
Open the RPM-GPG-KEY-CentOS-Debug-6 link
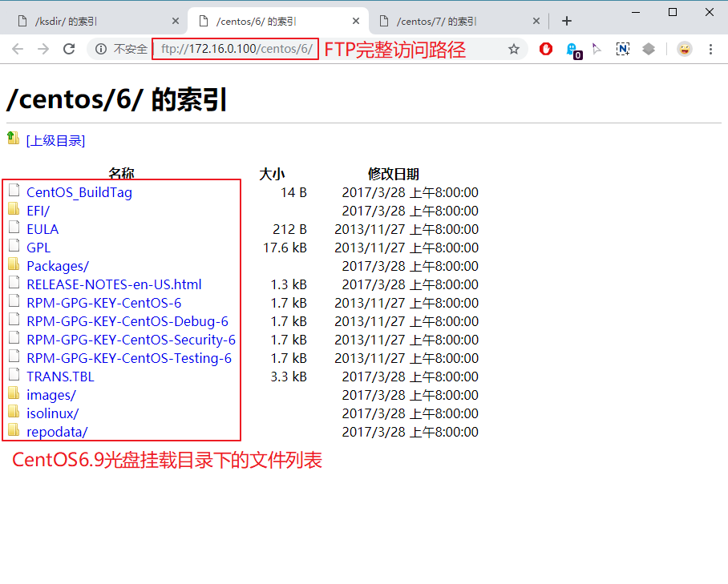tap(127, 321)
